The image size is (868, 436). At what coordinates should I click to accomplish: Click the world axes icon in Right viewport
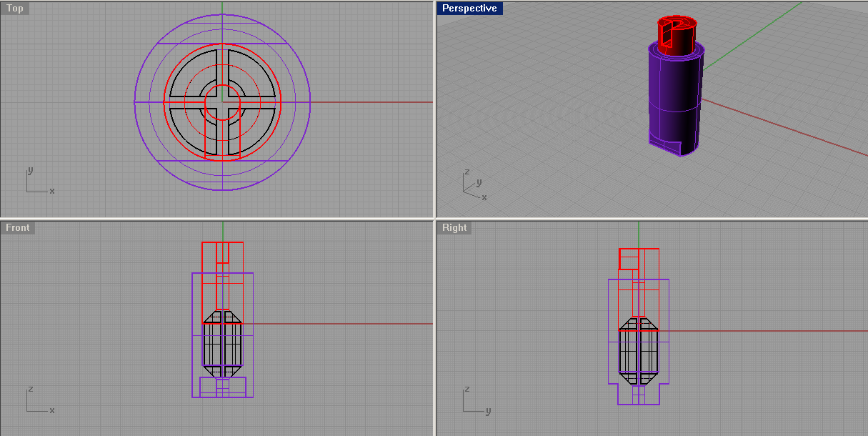click(x=477, y=400)
